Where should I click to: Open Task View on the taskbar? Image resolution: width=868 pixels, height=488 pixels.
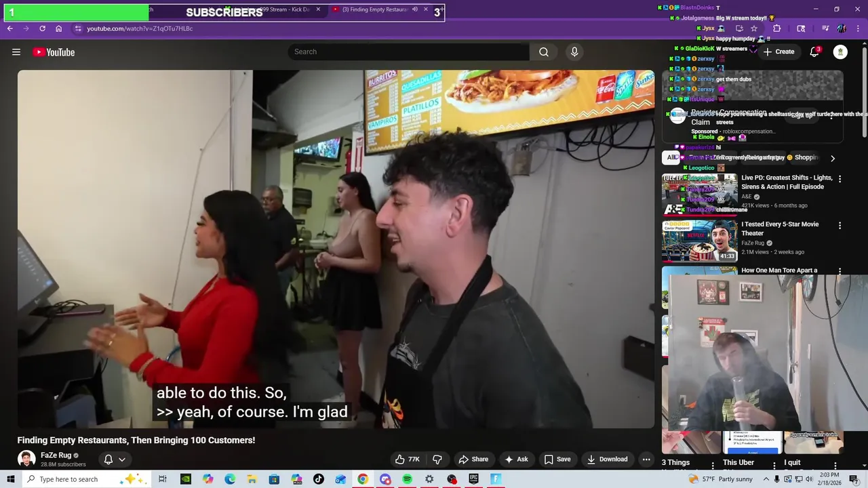pyautogui.click(x=163, y=479)
